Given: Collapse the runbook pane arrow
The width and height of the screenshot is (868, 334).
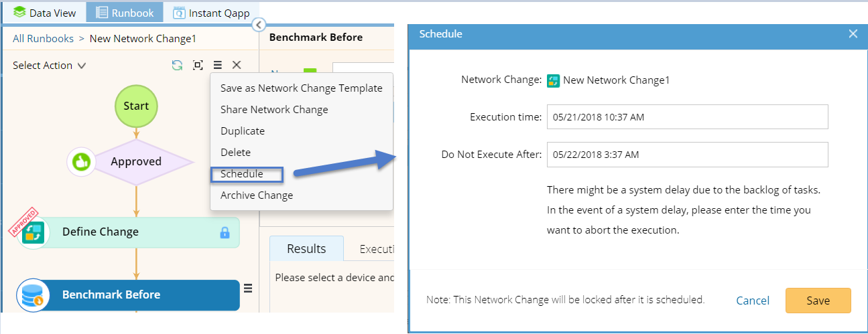Looking at the screenshot, I should (259, 25).
